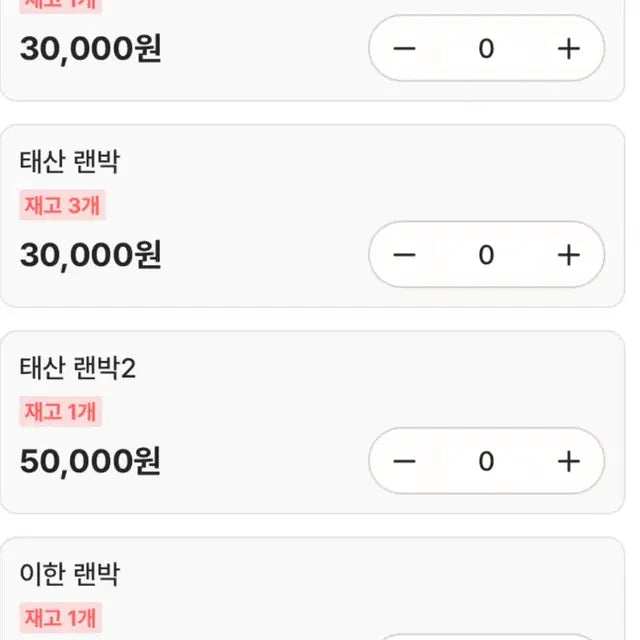Click the 30,000원 price of 태산 랜박
Image resolution: width=640 pixels, height=640 pixels.
(x=90, y=256)
